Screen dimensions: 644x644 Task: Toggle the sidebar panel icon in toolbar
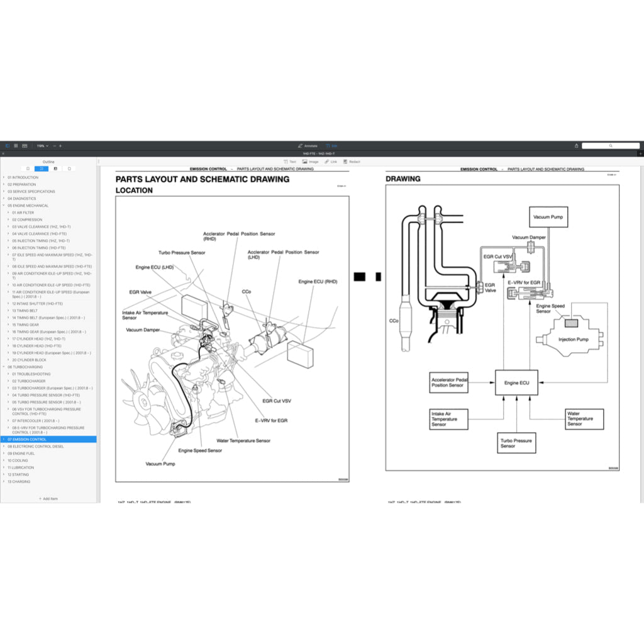pyautogui.click(x=7, y=145)
